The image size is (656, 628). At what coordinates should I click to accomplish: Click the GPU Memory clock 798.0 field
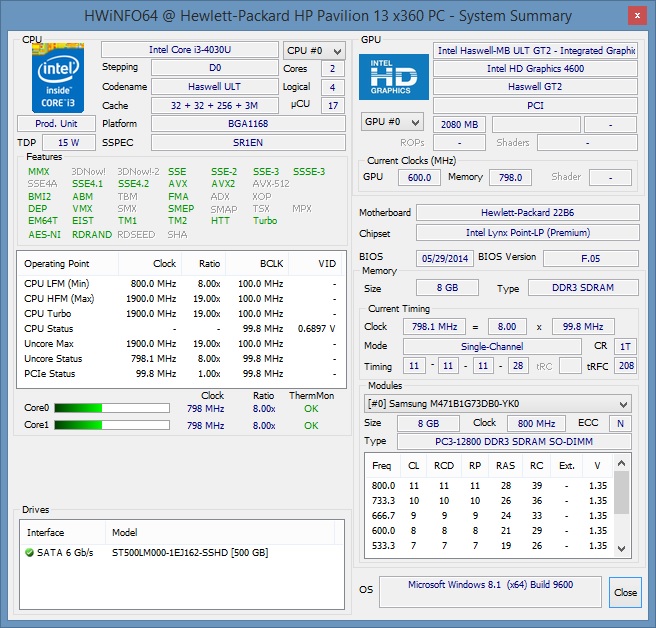click(x=510, y=177)
